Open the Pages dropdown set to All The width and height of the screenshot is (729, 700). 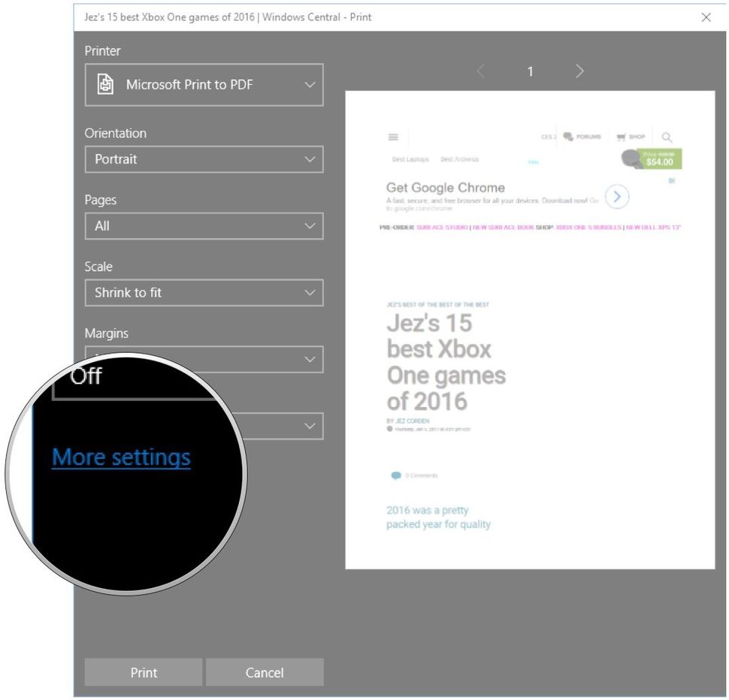coord(204,226)
